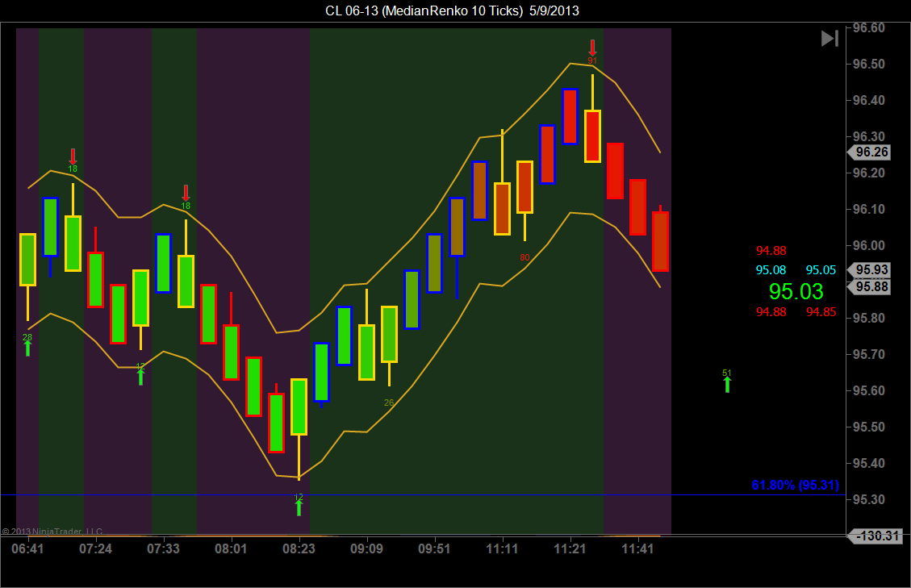Click the cyan 95.08 value
Screen dimensions: 911x588
coord(771,270)
